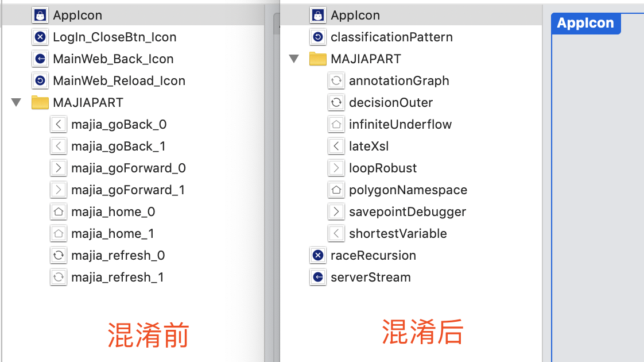This screenshot has height=362, width=644.
Task: Click the LogIn_CloseBtn_Icon close icon thumbnail
Action: point(40,37)
